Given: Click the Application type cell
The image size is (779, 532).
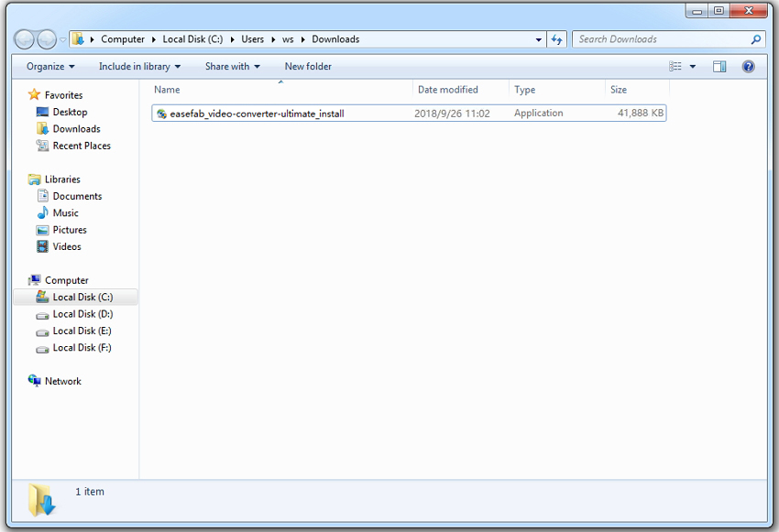Looking at the screenshot, I should click(539, 114).
